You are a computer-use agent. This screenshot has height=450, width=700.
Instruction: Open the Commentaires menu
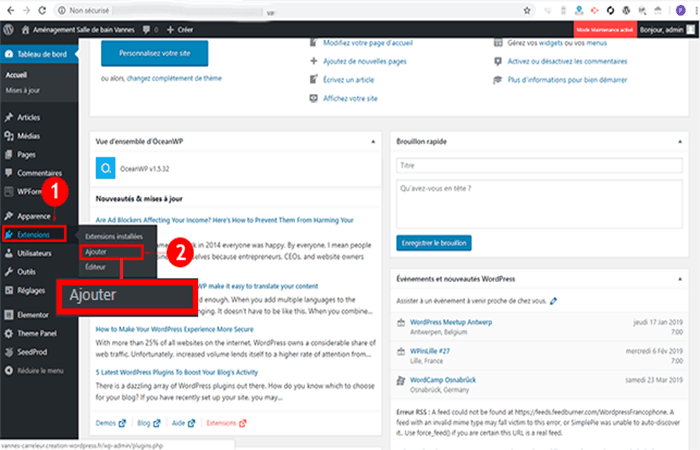(x=39, y=173)
